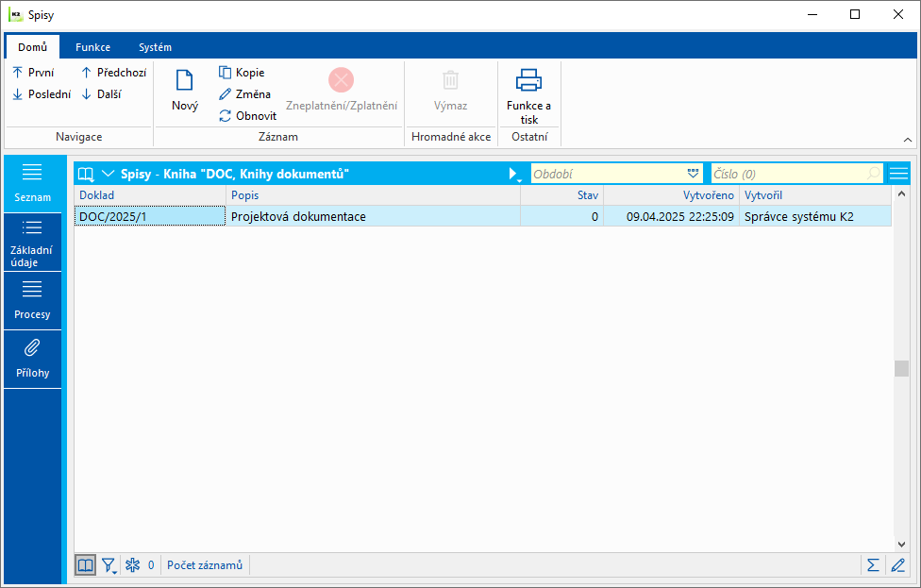Click the K2 application icon in title bar
The height and width of the screenshot is (588, 921).
tap(16, 15)
